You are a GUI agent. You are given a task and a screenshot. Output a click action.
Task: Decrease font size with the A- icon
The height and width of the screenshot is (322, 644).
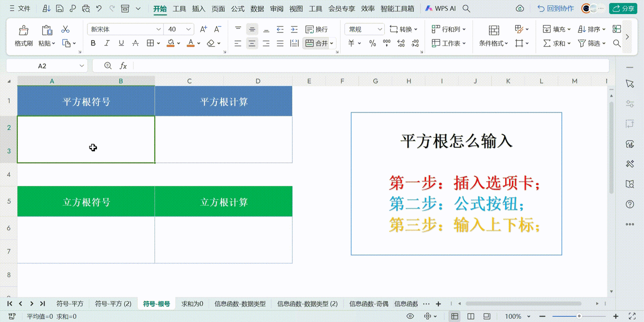click(217, 29)
